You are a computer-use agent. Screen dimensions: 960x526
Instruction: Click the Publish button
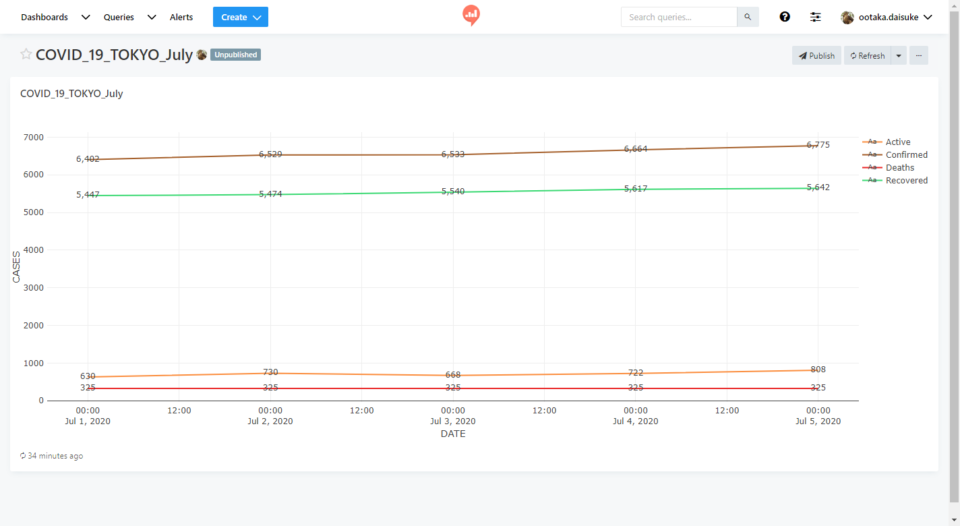[816, 56]
